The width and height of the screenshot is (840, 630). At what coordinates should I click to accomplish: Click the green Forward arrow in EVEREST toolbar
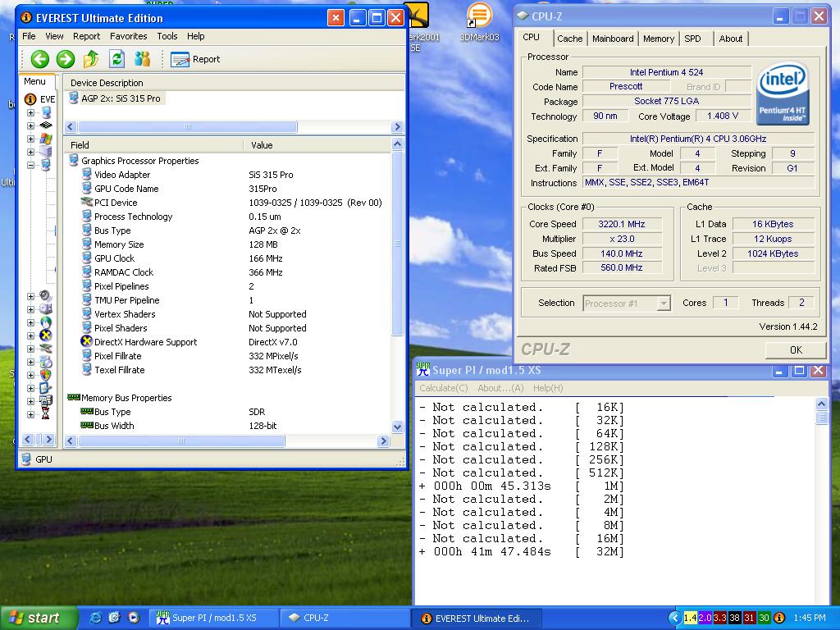coord(66,59)
